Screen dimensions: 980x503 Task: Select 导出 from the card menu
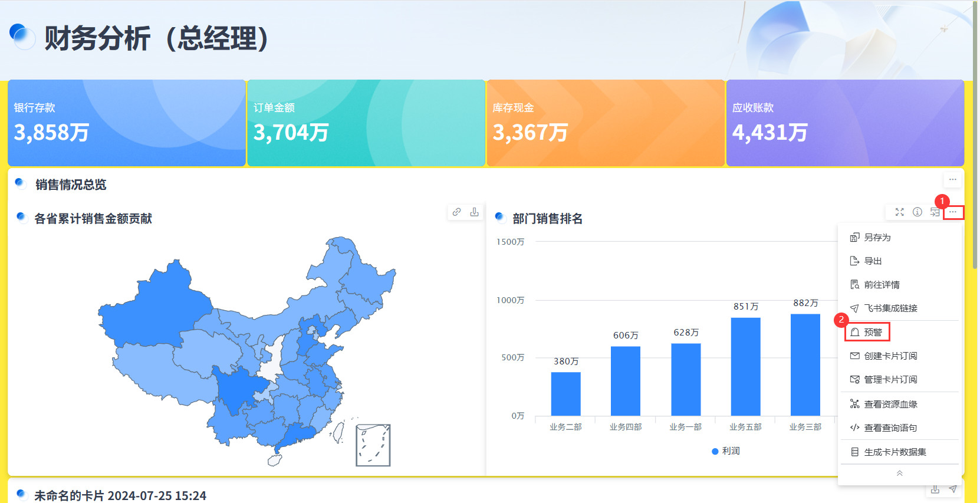(x=873, y=261)
